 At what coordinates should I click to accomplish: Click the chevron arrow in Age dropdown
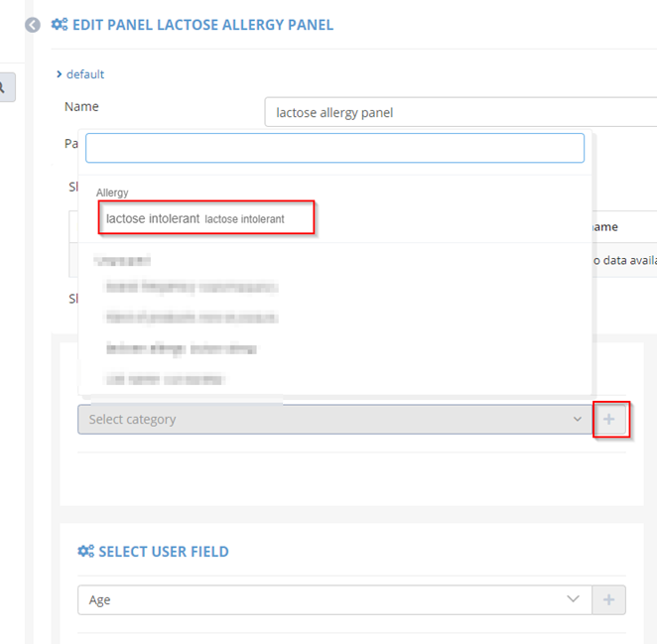coord(573,599)
